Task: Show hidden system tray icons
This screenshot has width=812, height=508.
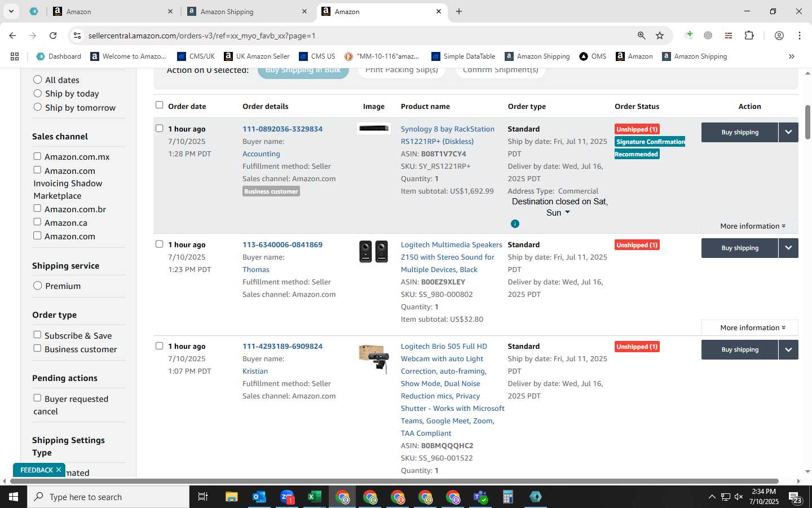Action: point(712,497)
